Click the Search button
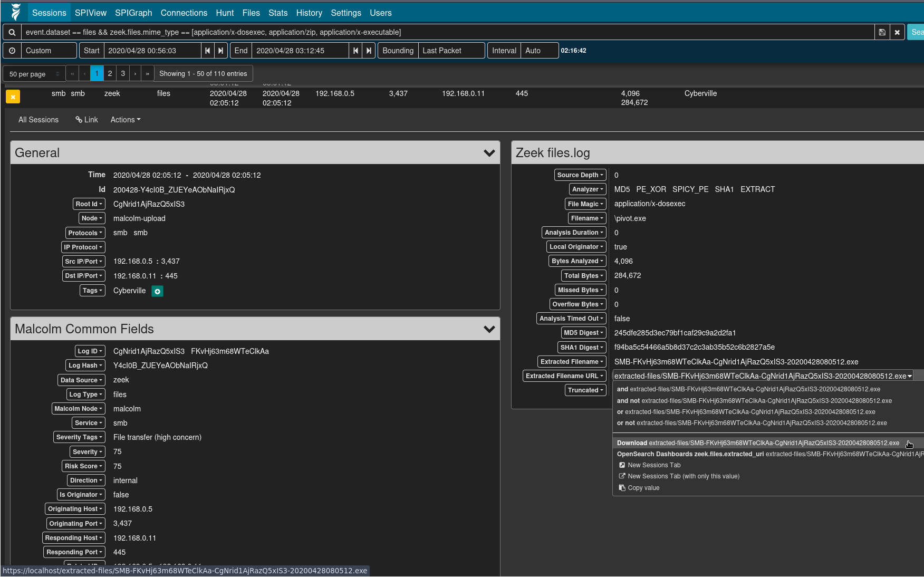 [x=916, y=32]
